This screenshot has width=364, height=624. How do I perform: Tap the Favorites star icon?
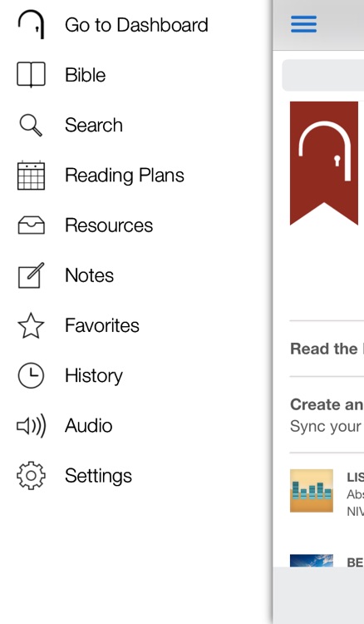(x=31, y=325)
